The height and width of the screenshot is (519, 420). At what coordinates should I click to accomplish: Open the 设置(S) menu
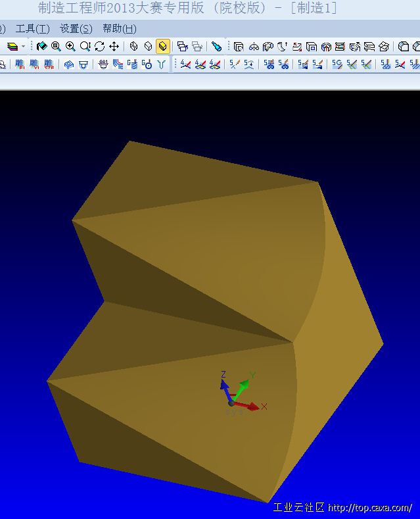tap(76, 29)
